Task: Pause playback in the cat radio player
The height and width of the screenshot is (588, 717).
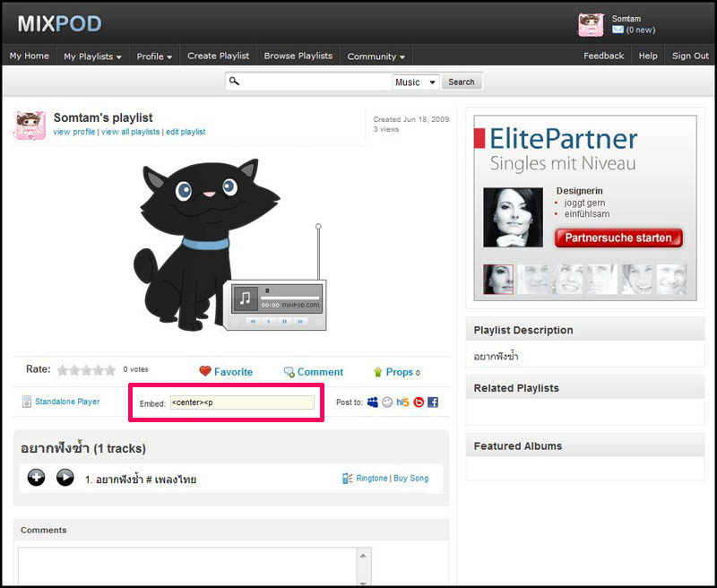Action: click(284, 322)
